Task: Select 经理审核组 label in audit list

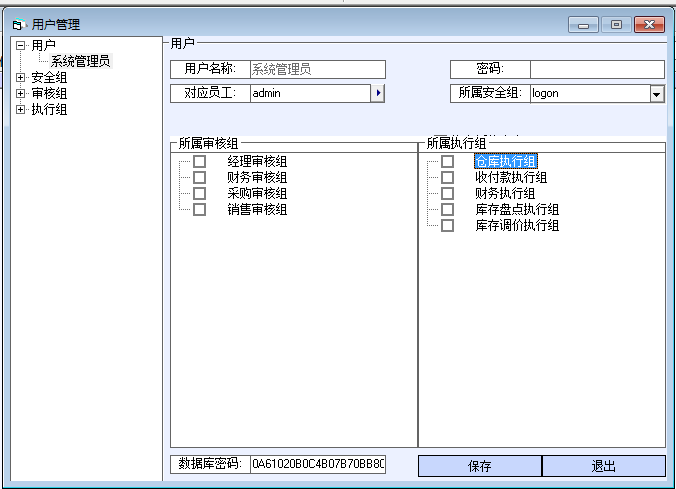Action: pyautogui.click(x=257, y=161)
